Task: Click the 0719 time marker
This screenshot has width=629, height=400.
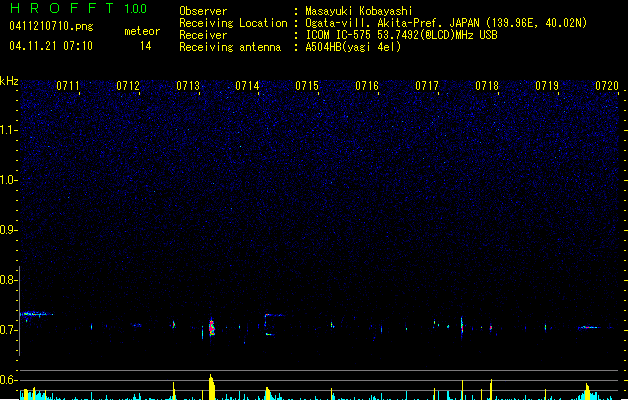Action: tap(547, 86)
